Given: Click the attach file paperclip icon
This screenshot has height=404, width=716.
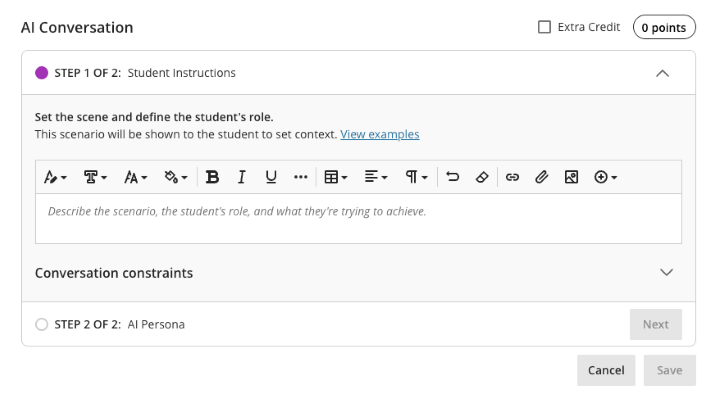Looking at the screenshot, I should pos(542,177).
